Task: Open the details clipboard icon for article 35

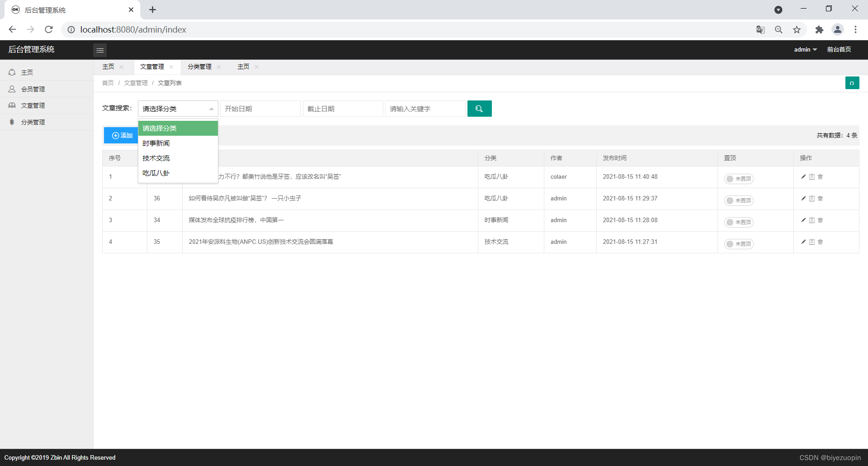Action: 812,242
